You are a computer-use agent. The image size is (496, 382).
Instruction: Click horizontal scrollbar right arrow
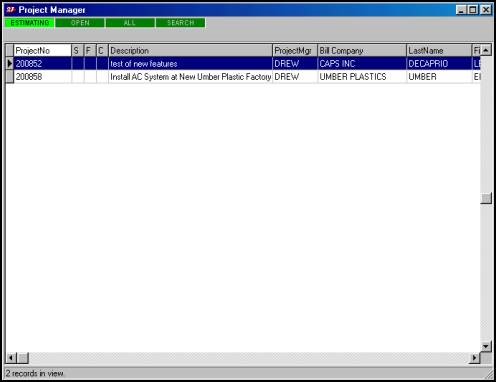[474, 358]
